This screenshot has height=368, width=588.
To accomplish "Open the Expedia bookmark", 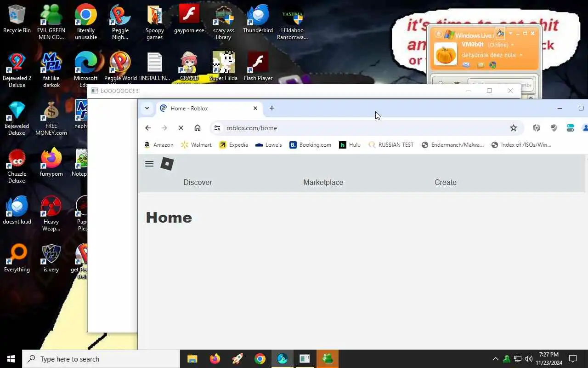I will pyautogui.click(x=233, y=144).
